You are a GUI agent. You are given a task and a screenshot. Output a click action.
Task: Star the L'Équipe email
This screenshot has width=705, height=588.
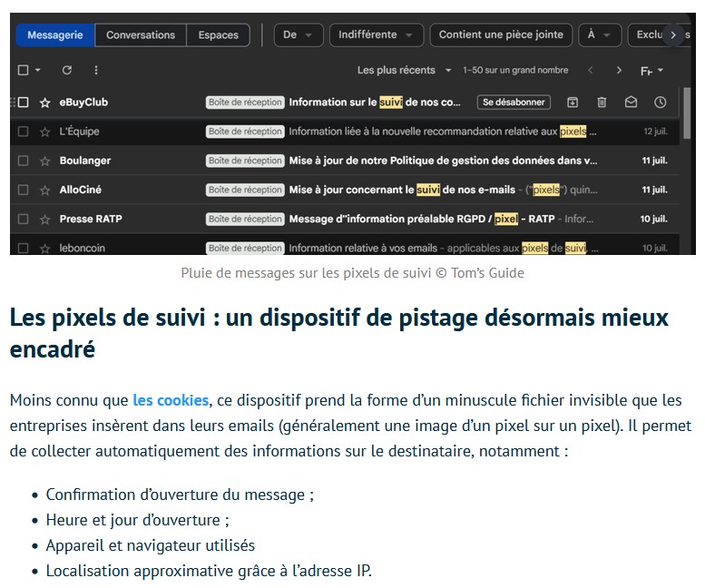[x=45, y=132]
